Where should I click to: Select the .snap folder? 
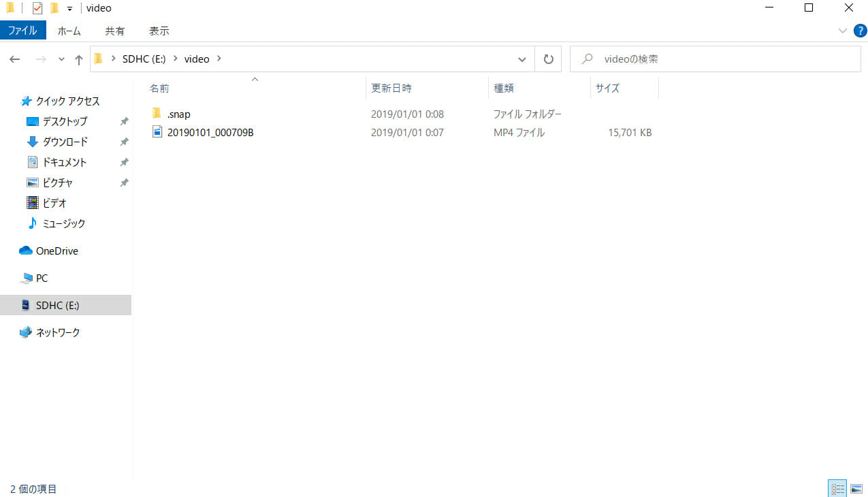coord(178,114)
